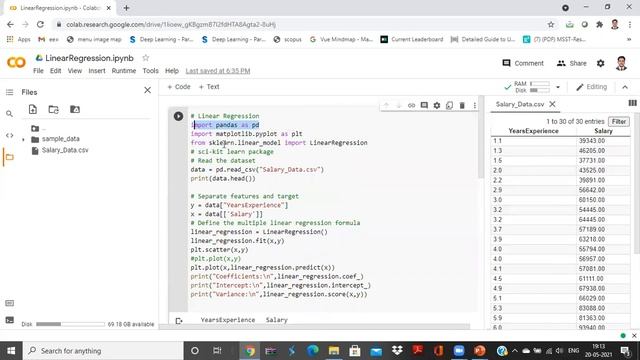Expand the sample_data folder
This screenshot has width=640, height=360.
pos(23,140)
